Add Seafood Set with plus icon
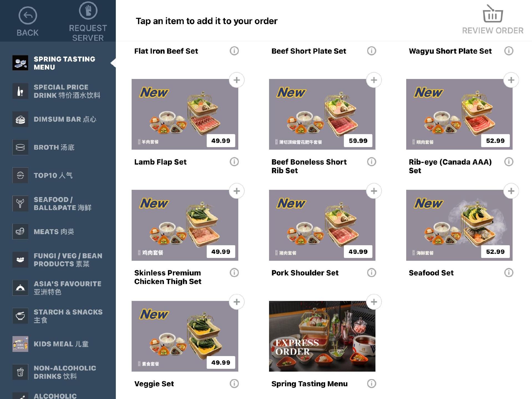The width and height of the screenshot is (532, 399). pyautogui.click(x=511, y=191)
